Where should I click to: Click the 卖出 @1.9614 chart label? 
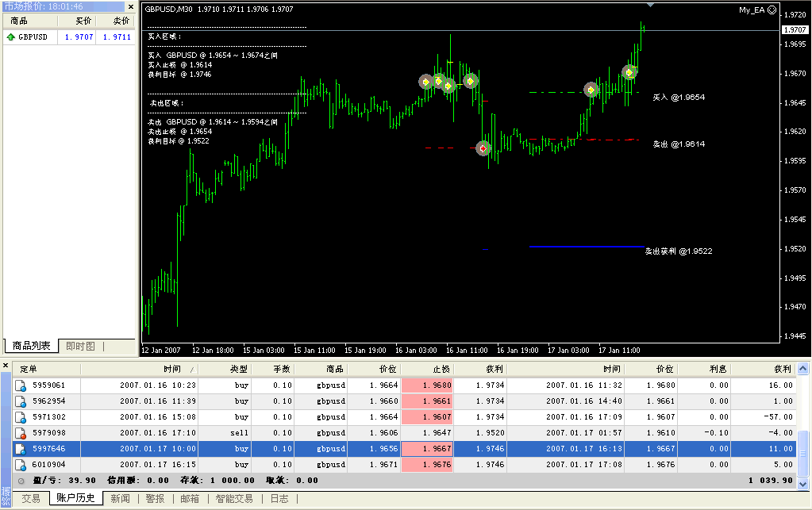679,144
